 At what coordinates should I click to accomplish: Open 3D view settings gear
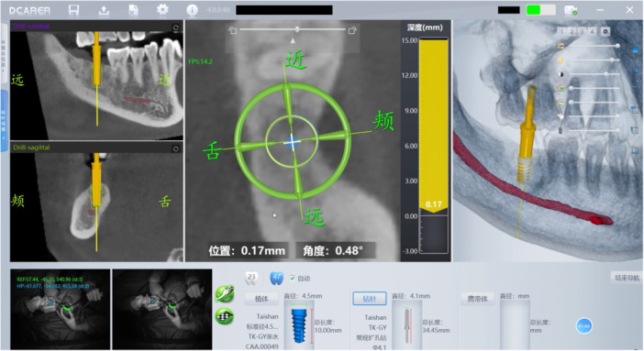[605, 31]
